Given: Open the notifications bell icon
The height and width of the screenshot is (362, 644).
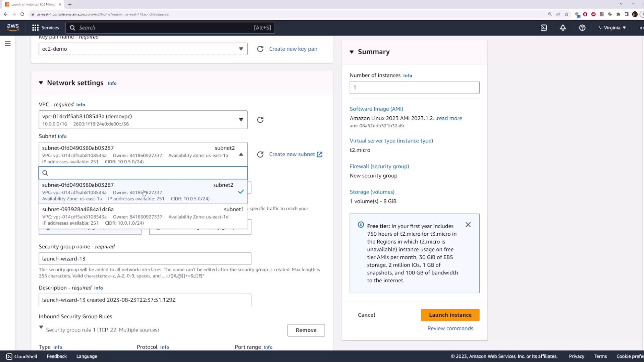Looking at the screenshot, I should 563,28.
